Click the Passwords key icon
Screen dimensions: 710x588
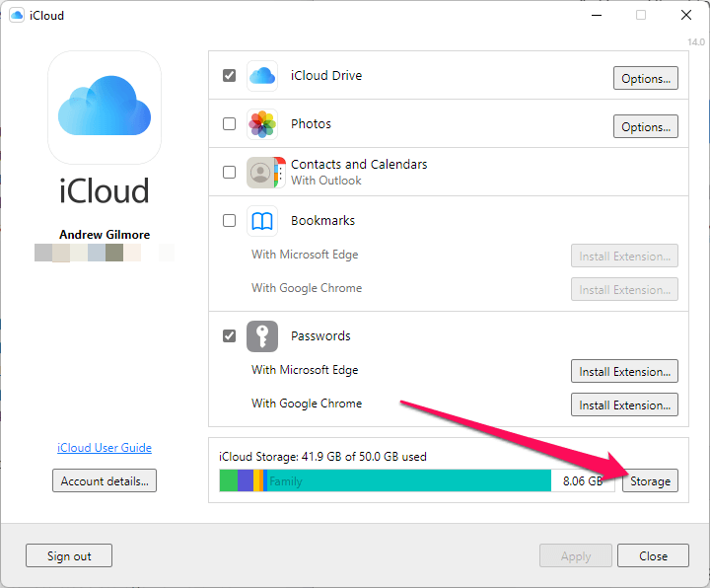[x=262, y=336]
